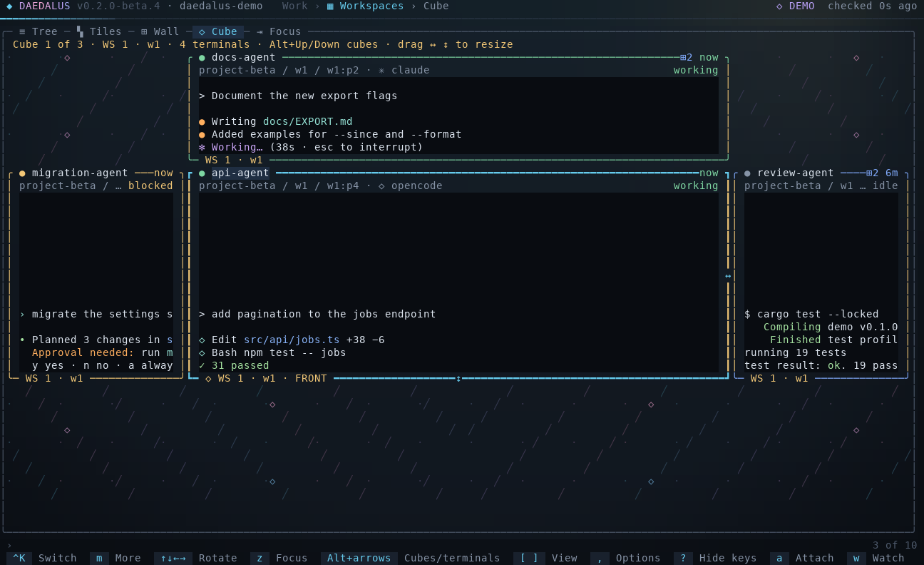Click the pane count badge on review-agent
The image size is (924, 565).
pos(872,173)
